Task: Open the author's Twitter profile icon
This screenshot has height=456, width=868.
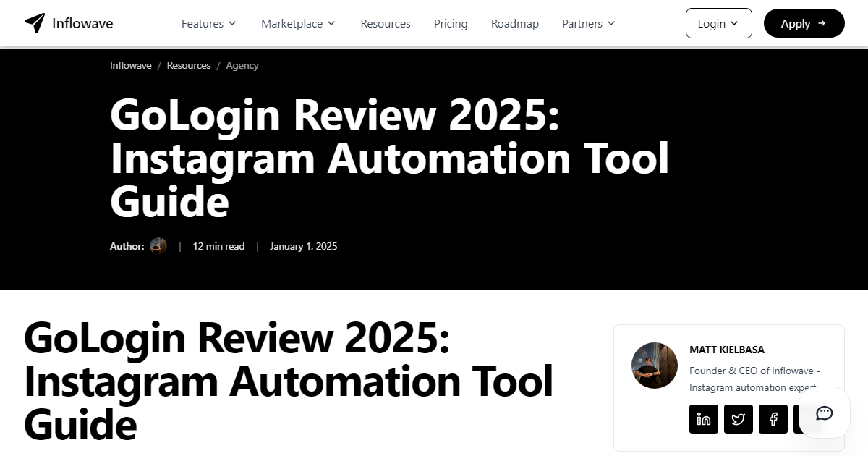Action: point(739,419)
